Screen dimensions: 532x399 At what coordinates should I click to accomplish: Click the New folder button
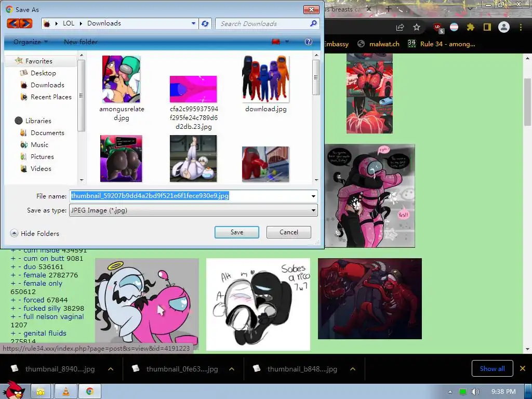tap(81, 42)
